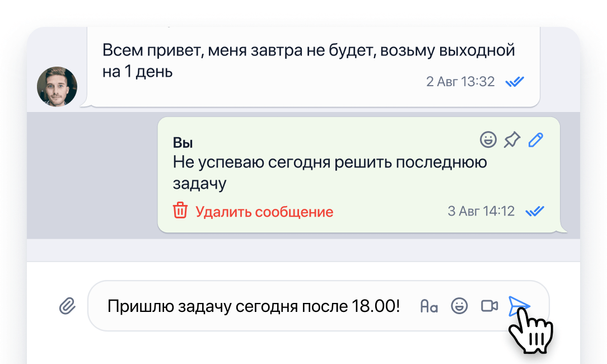The height and width of the screenshot is (364, 607).
Task: Click the double checkmark on the 2 Aug message
Action: (x=515, y=81)
